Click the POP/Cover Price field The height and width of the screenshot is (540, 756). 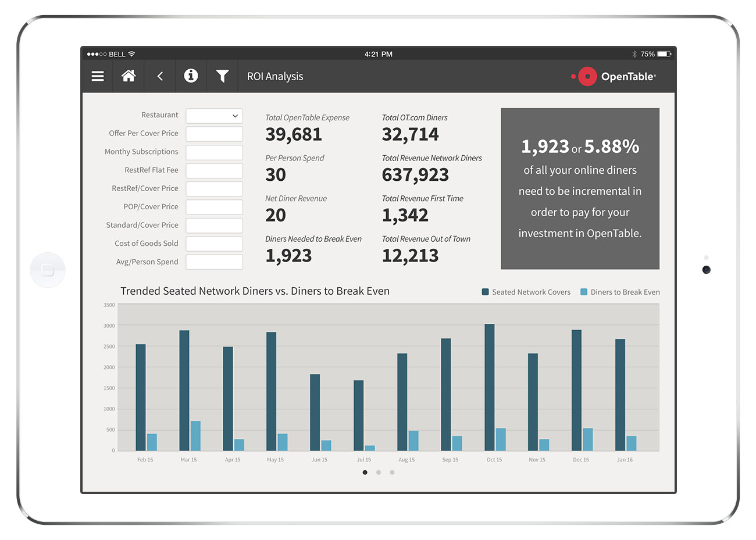pos(214,207)
